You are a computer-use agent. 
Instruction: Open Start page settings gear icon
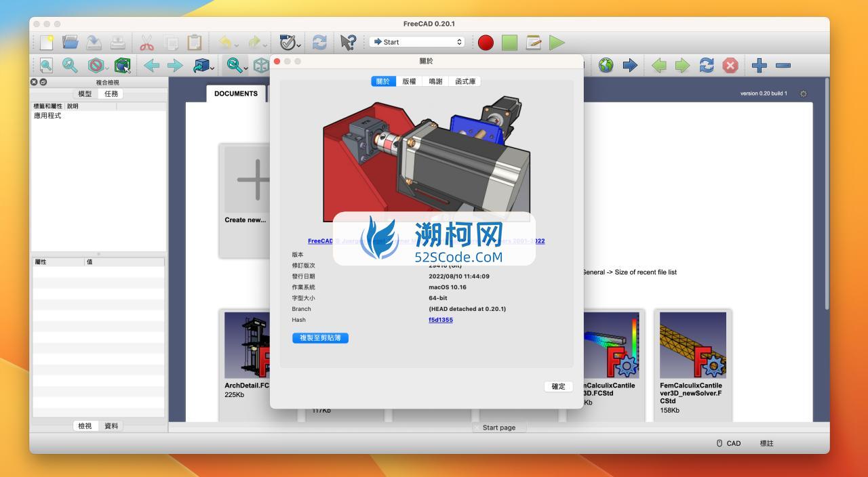pos(804,94)
